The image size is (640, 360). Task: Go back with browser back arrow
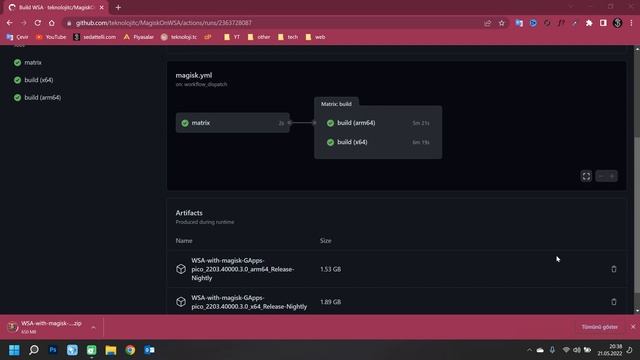click(x=9, y=23)
